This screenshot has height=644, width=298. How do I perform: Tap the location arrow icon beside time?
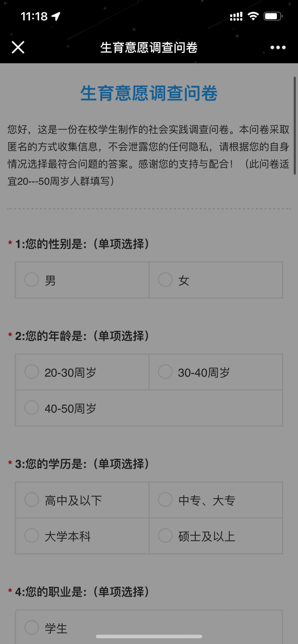pos(56,17)
